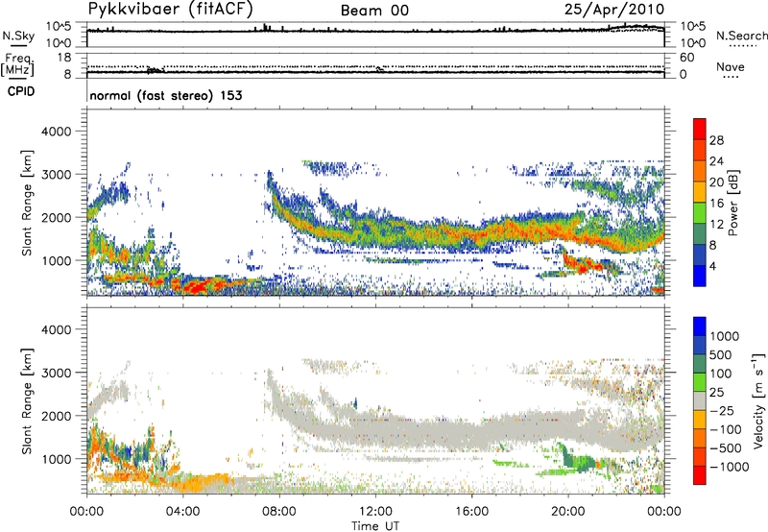Click the 'Freq. [MHz]' axis label
Viewport: 768px width, 532px height.
17,65
